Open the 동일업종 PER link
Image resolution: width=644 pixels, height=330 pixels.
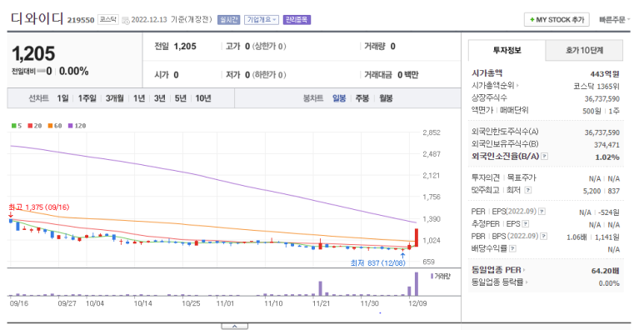tap(498, 270)
